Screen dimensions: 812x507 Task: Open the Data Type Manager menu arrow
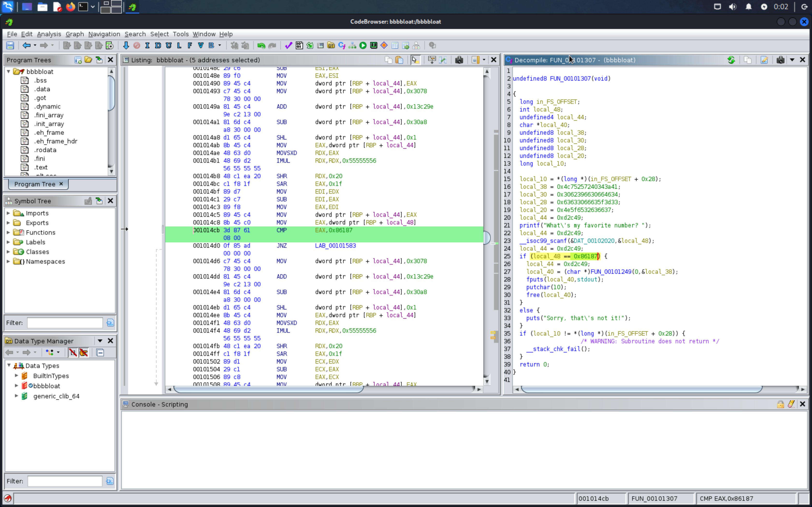click(100, 341)
